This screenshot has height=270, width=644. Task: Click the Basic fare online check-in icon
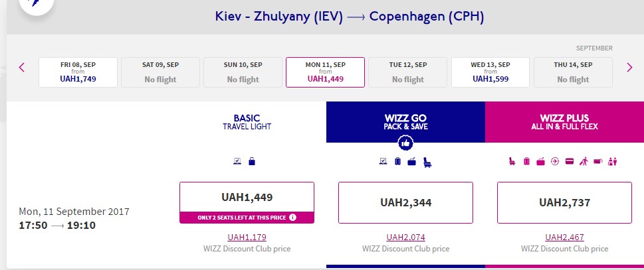click(x=239, y=161)
